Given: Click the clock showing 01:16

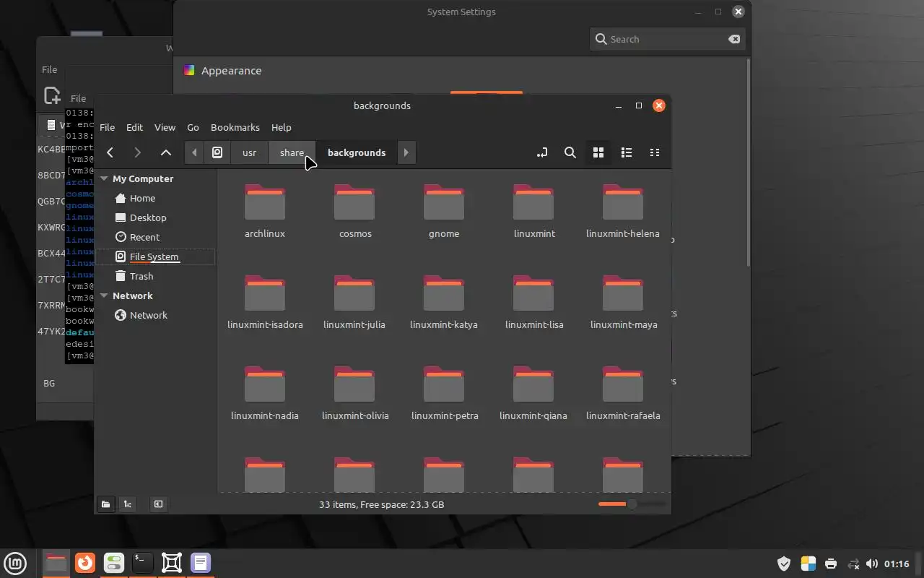Looking at the screenshot, I should click(x=897, y=564).
